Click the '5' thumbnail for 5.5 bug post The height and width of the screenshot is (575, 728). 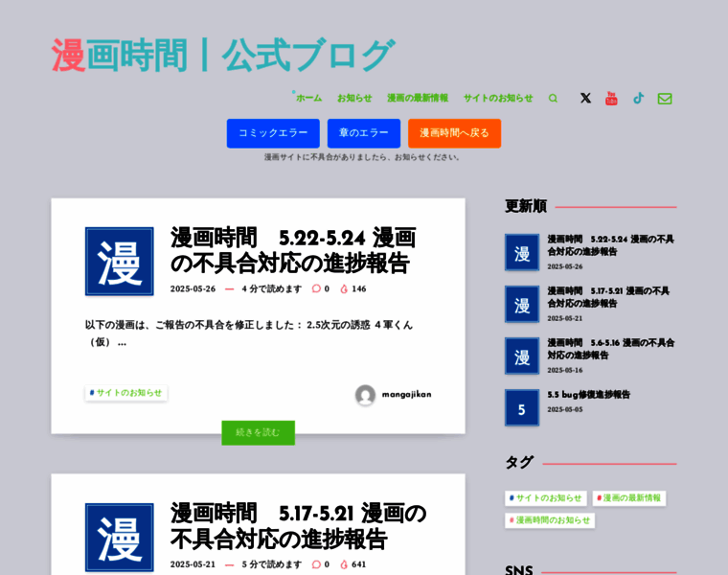click(522, 408)
